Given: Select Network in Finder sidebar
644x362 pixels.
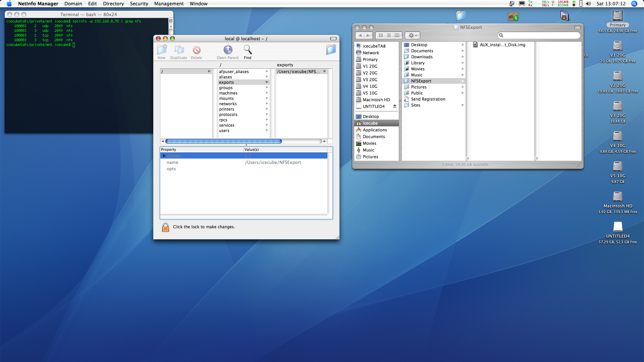Looking at the screenshot, I should [x=371, y=53].
